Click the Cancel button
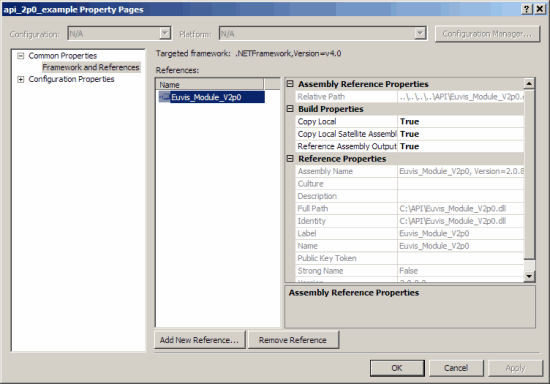The height and width of the screenshot is (384, 550). [456, 368]
